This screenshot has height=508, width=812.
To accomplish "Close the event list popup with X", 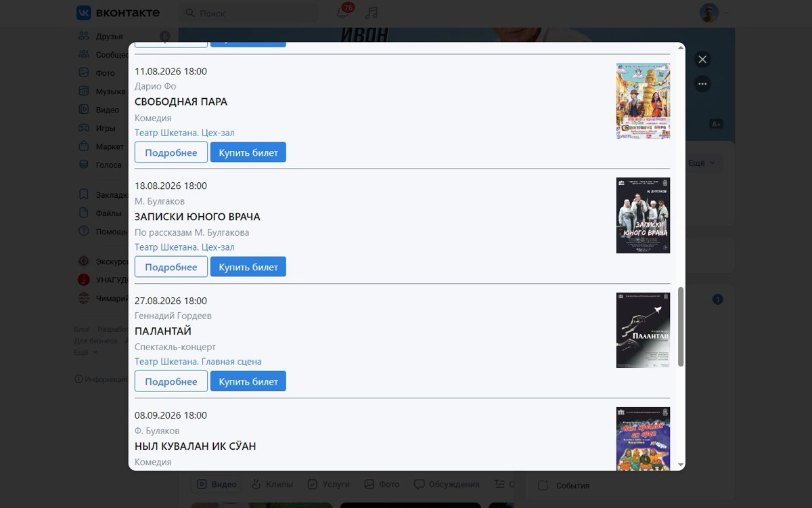I will 702,60.
